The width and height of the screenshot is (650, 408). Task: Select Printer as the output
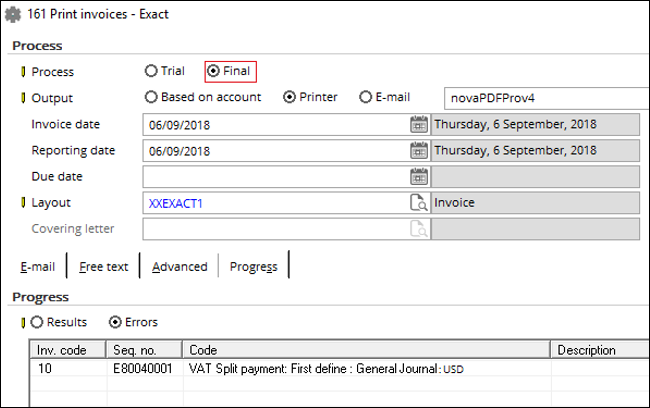290,98
